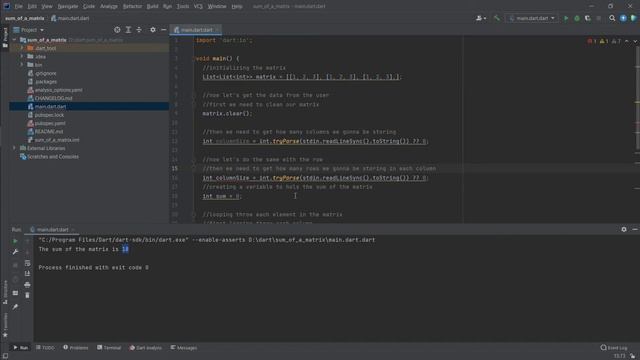Expand the bin folder
The image size is (640, 360).
[x=22, y=64]
